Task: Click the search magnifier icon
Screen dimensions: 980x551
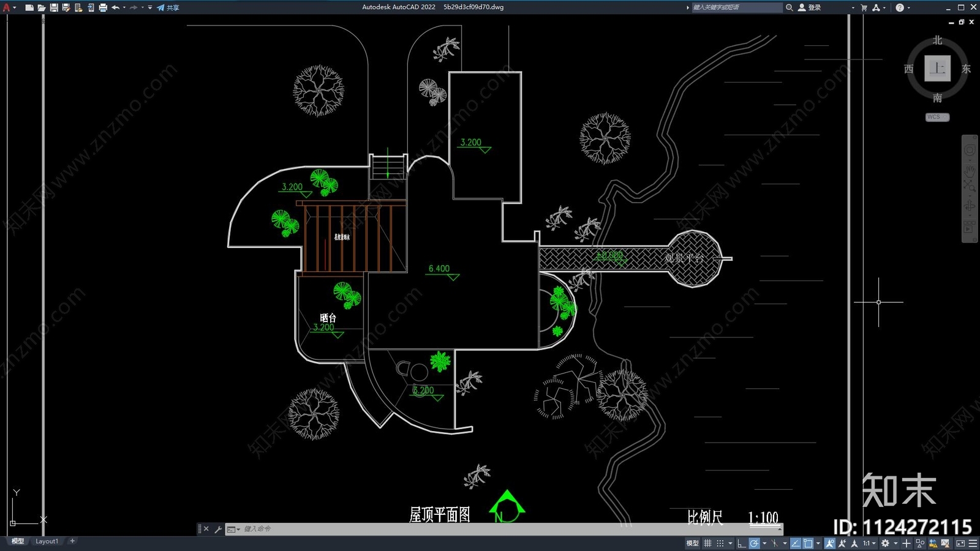Action: point(790,7)
